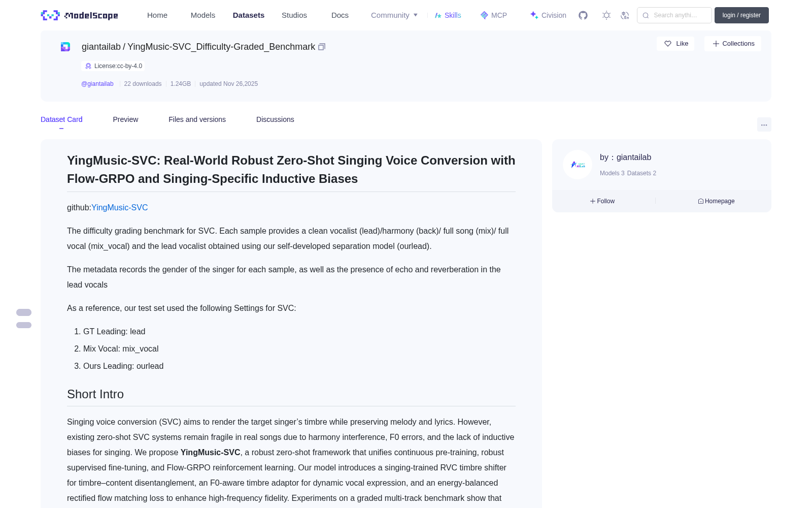Focus the search anything field
This screenshot has width=812, height=508.
(674, 15)
